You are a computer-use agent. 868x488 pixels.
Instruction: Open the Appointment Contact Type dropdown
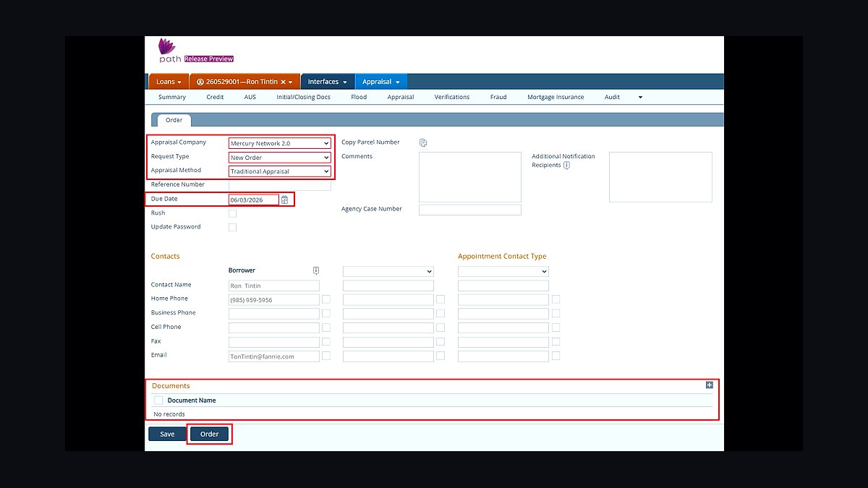pyautogui.click(x=503, y=271)
